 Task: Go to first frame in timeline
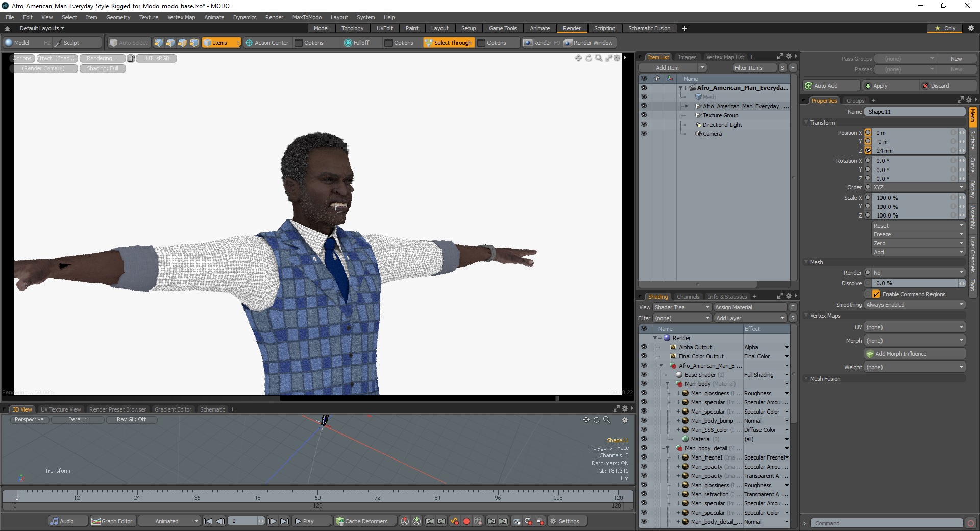[x=208, y=521]
